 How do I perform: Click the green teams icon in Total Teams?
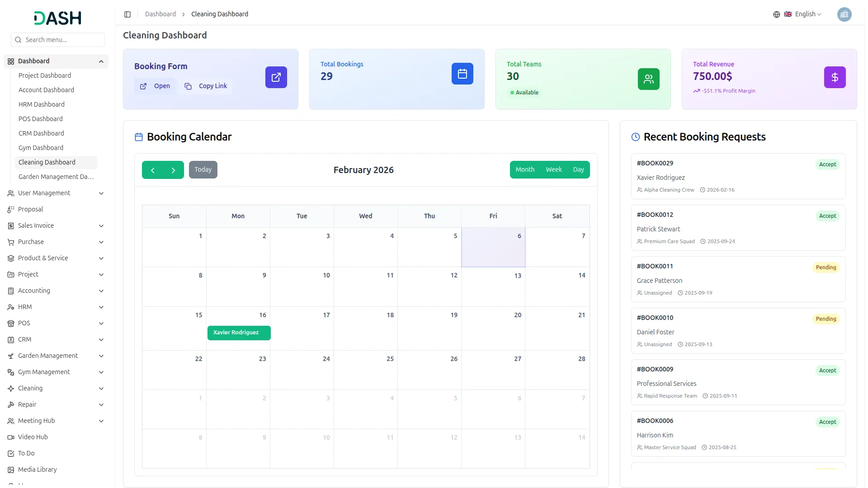pyautogui.click(x=648, y=79)
